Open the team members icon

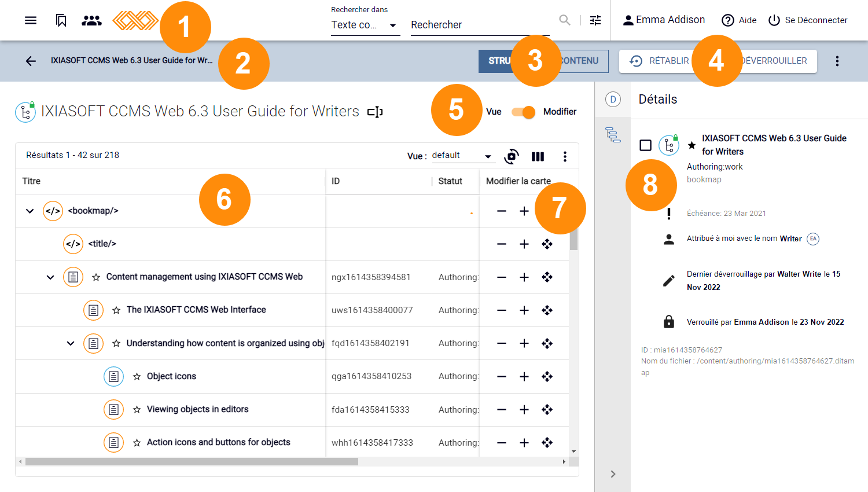tap(91, 20)
